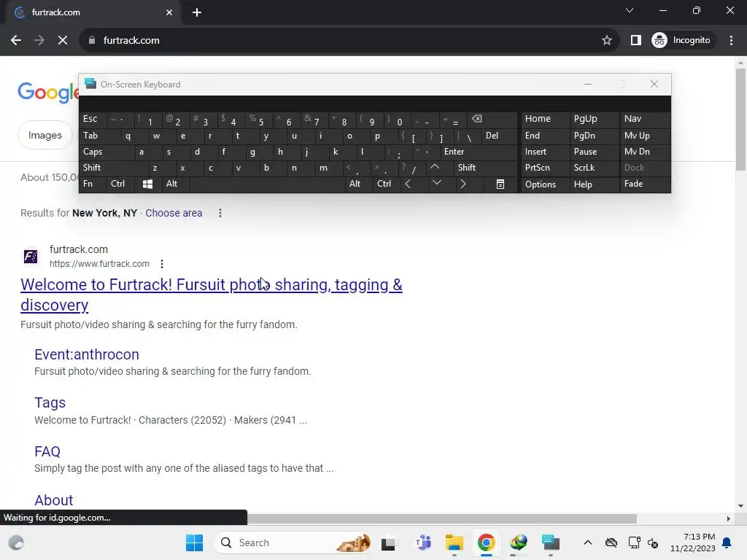Screen dimensions: 747x560
Task: View site information via the lock icon
Action: tap(92, 41)
